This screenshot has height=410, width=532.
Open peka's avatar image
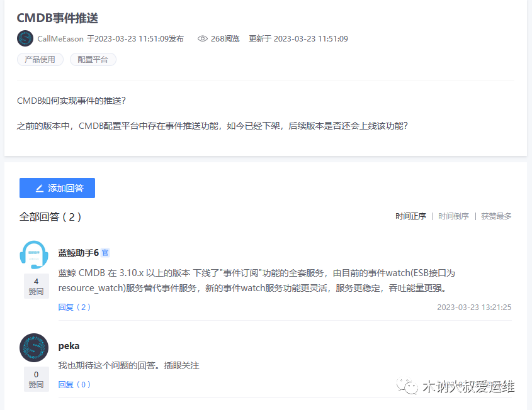(34, 348)
